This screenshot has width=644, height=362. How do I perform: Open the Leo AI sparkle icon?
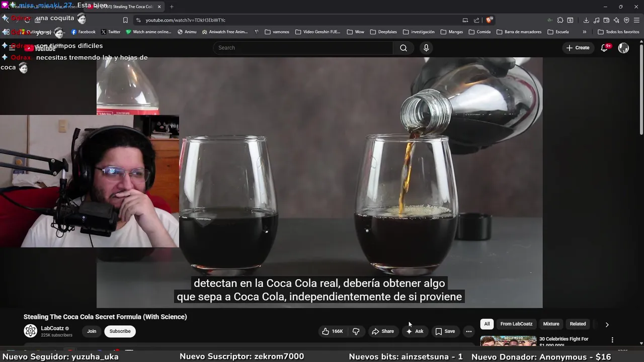pos(616,20)
